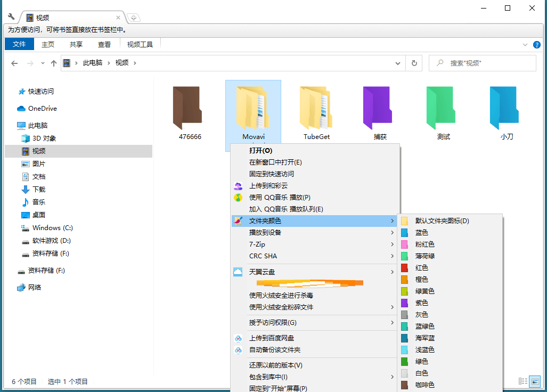Click the refresh icon in the address bar
547x392 pixels.
point(414,63)
